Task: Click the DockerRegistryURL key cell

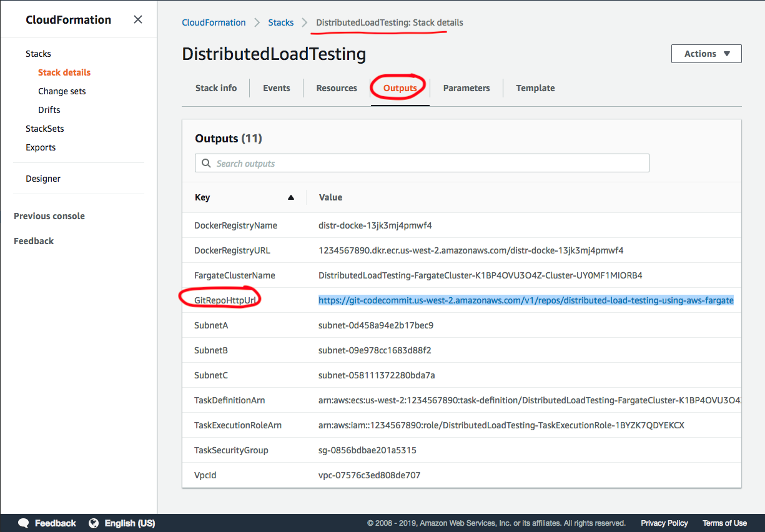Action: [x=232, y=250]
